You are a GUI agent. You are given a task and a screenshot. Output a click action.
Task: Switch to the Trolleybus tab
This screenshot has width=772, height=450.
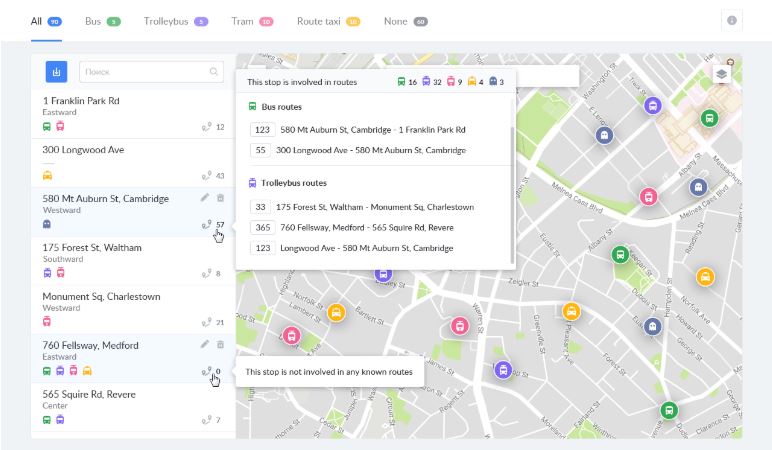coord(175,20)
